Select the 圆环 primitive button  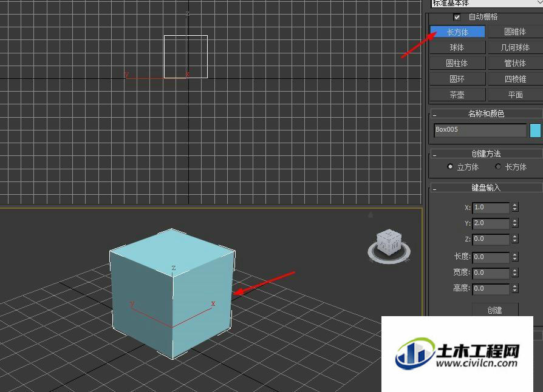[x=457, y=79]
